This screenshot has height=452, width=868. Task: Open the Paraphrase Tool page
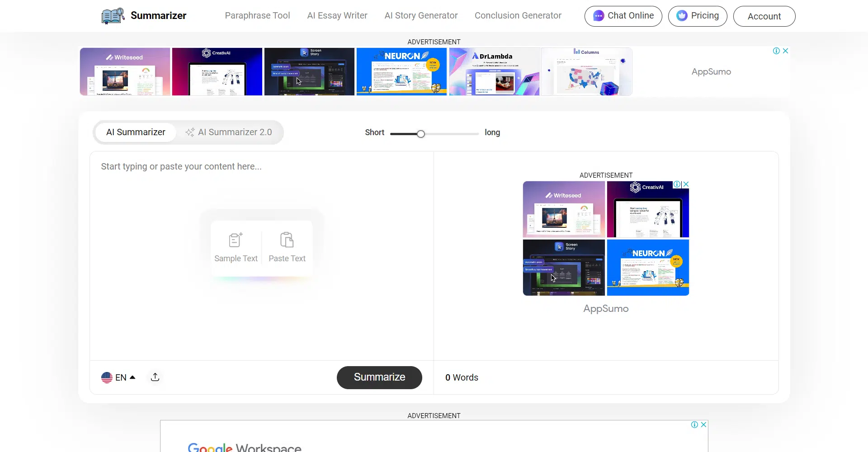(x=257, y=15)
